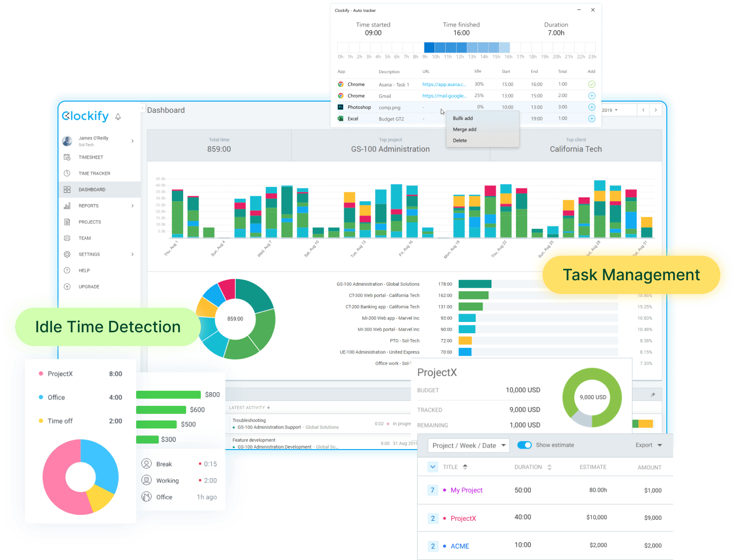
Task: Select Delete from the context menu
Action: click(x=460, y=140)
